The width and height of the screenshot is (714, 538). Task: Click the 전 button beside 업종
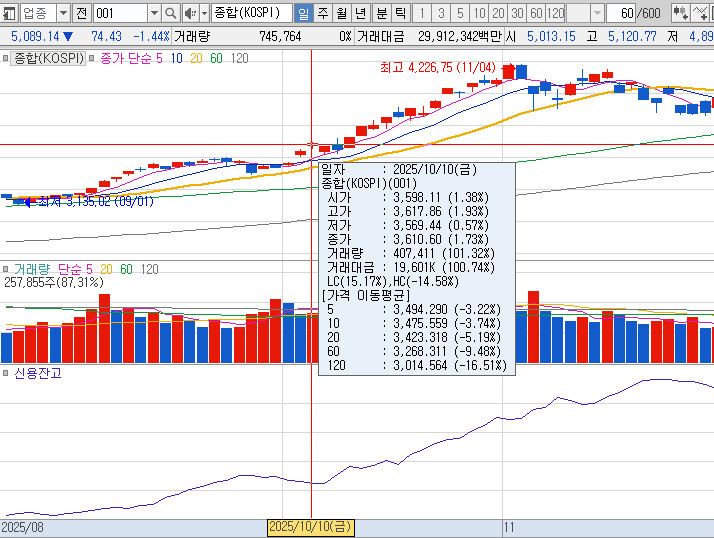pyautogui.click(x=81, y=13)
